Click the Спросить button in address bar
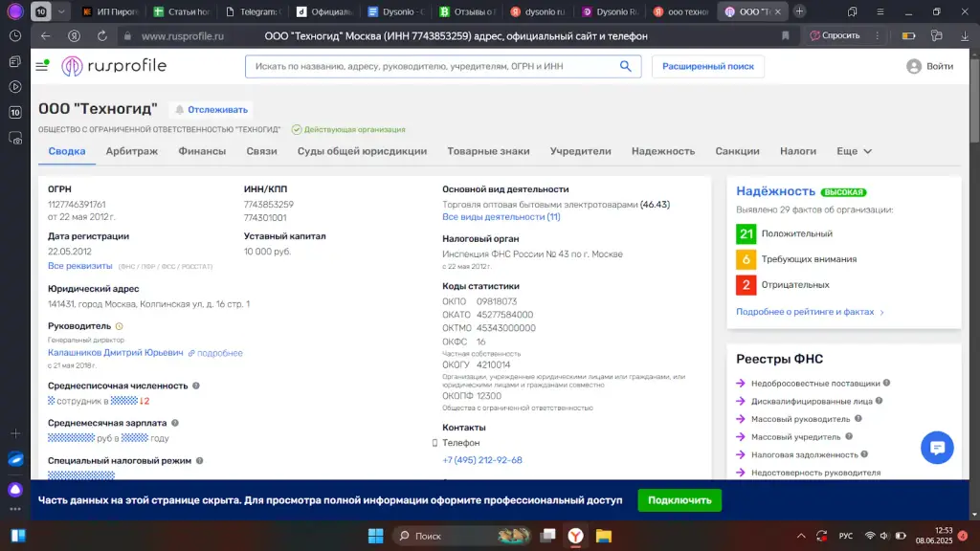 (835, 35)
